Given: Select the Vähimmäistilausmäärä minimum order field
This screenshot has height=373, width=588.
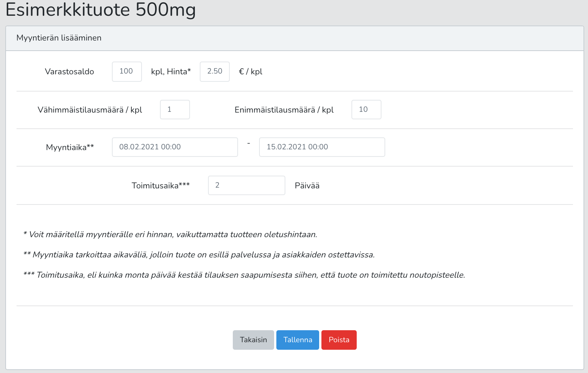Looking at the screenshot, I should click(175, 110).
